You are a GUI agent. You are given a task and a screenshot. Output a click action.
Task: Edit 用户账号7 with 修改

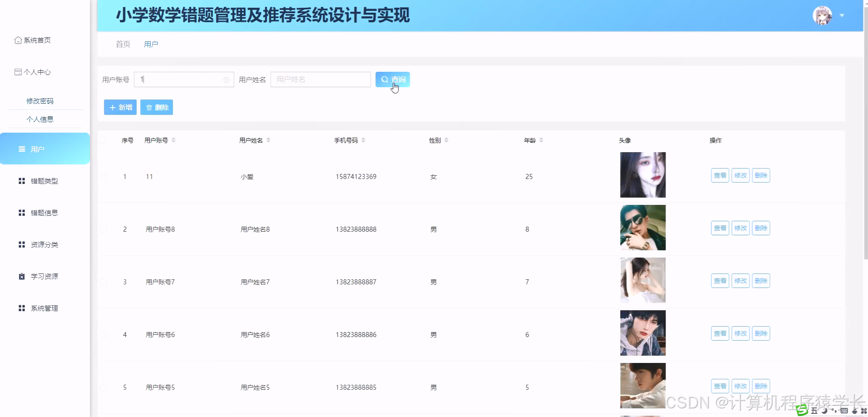coord(740,281)
